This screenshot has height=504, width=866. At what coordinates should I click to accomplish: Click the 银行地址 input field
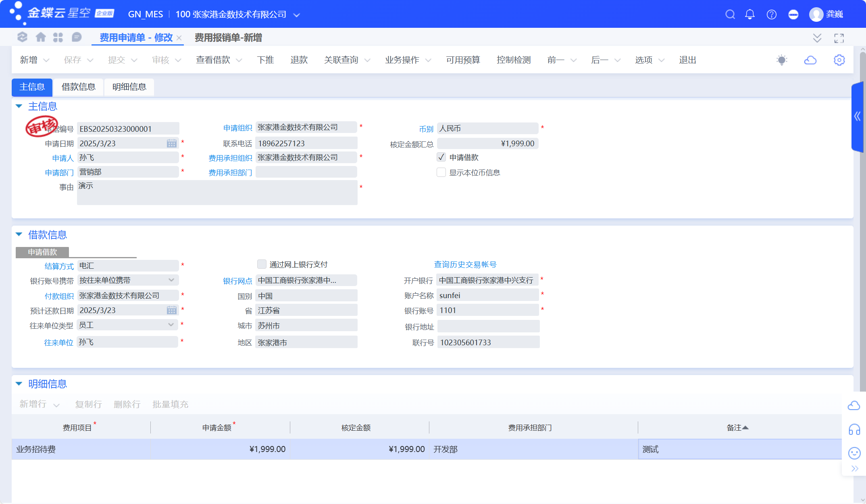pyautogui.click(x=488, y=326)
